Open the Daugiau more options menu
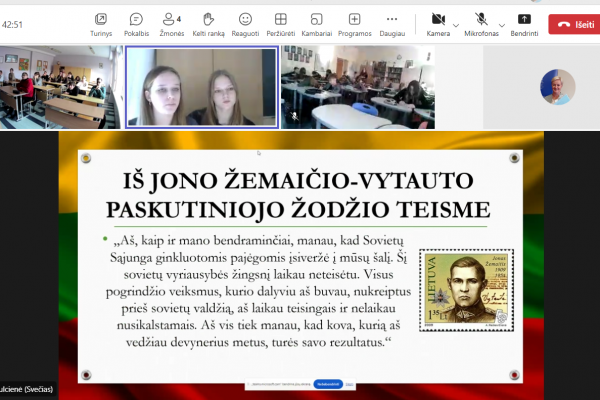600x400 pixels. click(392, 25)
